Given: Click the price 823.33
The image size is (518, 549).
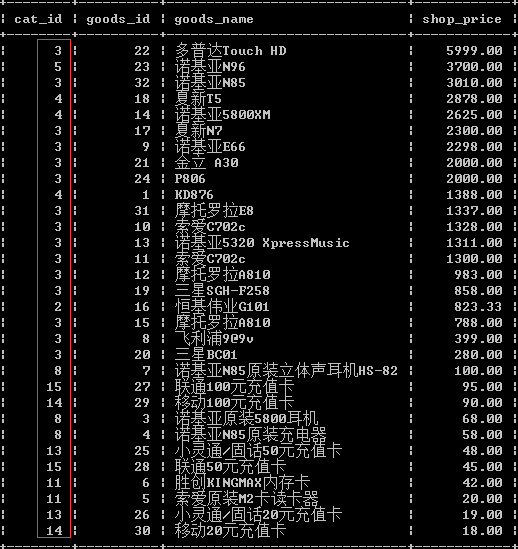Looking at the screenshot, I should pyautogui.click(x=478, y=307).
